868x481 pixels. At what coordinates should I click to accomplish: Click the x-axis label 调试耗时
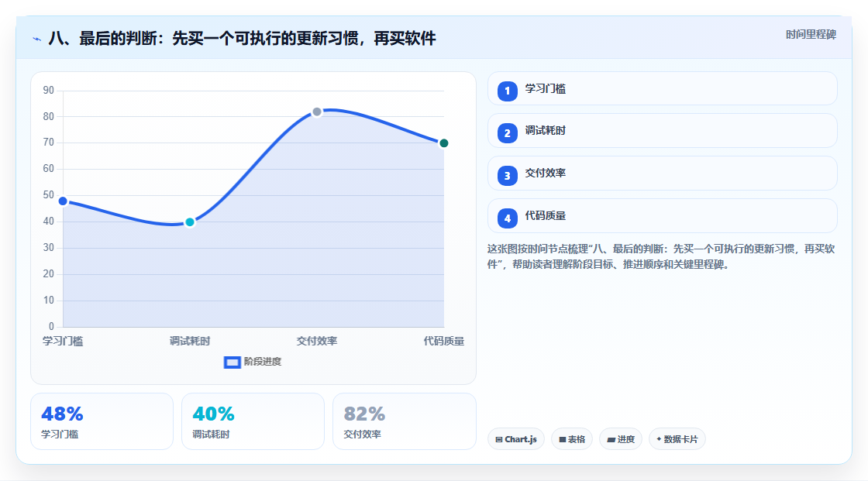(x=190, y=341)
